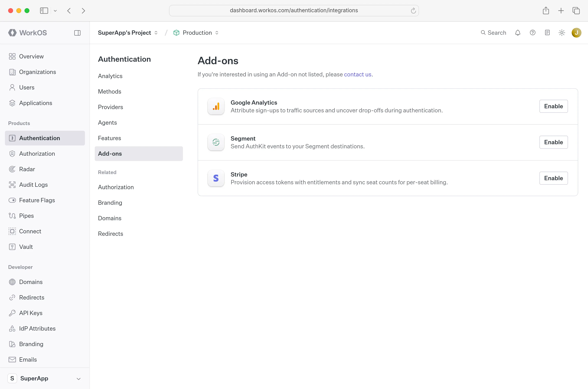Open the notifications bell
Viewport: 588px width, 389px height.
point(518,33)
